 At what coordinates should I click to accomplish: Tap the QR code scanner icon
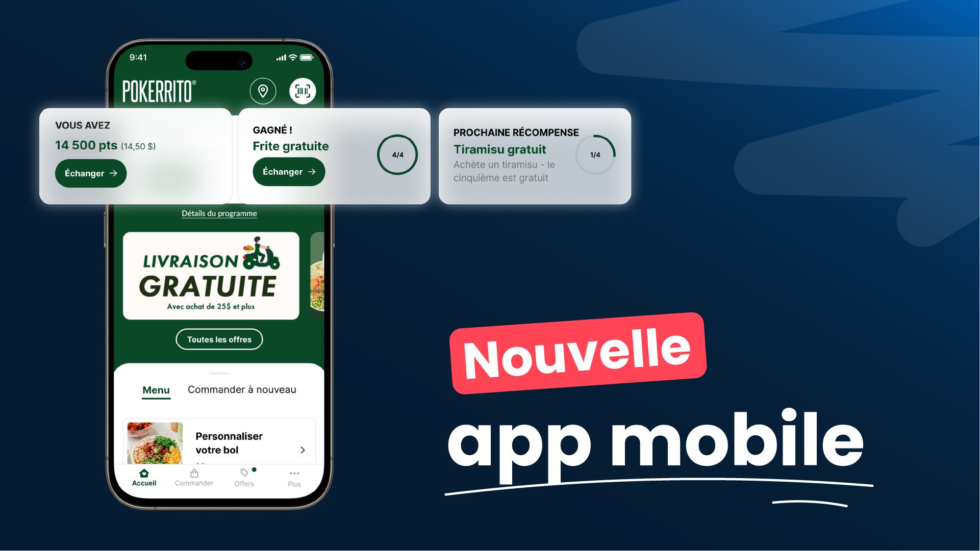point(301,90)
